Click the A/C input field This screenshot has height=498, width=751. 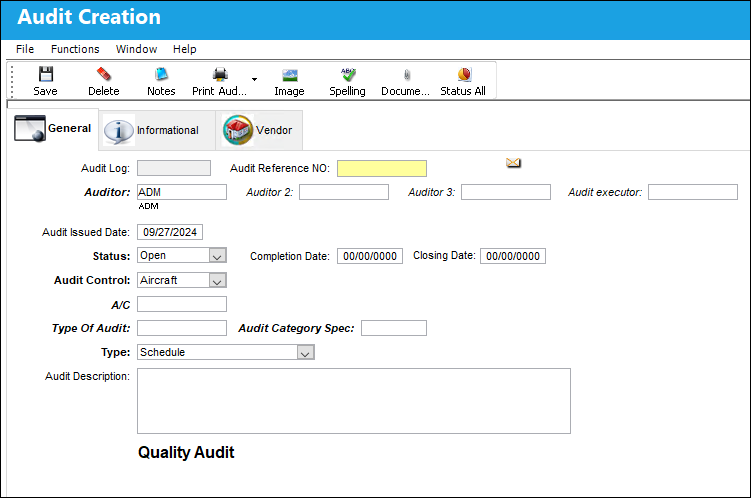[182, 304]
